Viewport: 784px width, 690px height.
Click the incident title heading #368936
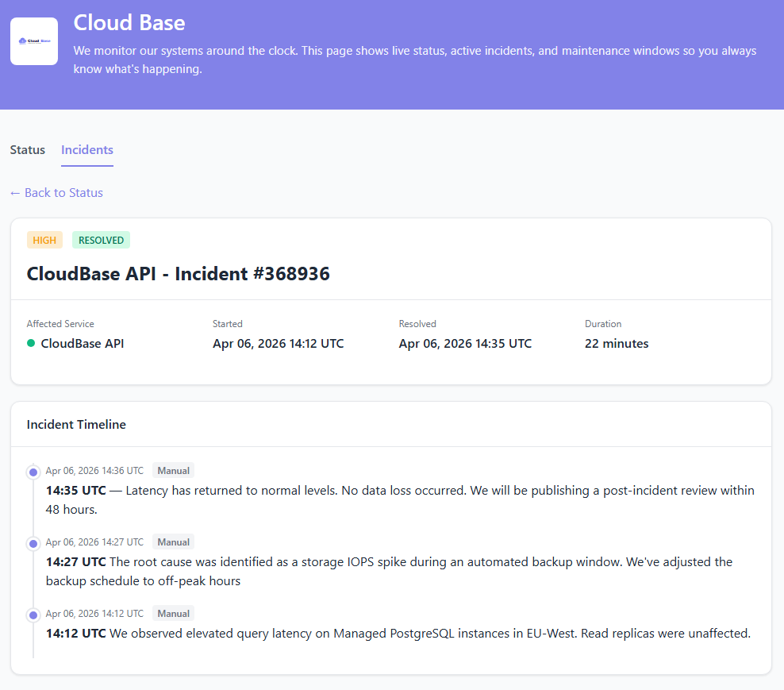[x=179, y=274]
